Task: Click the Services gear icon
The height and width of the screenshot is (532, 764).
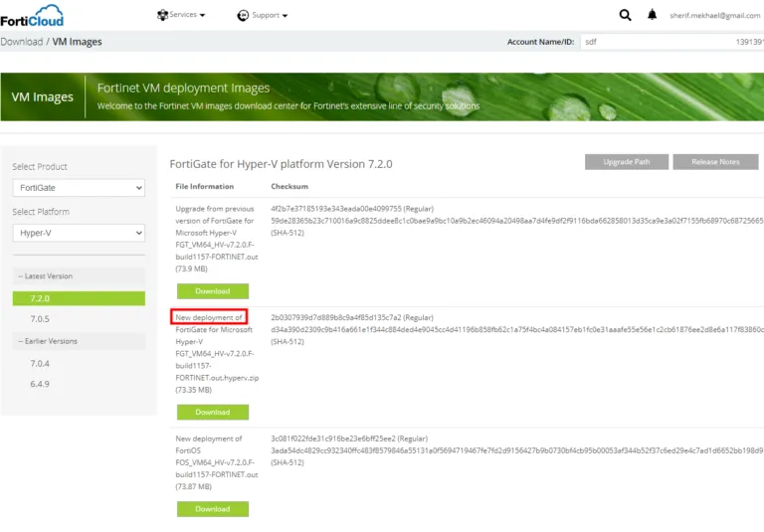Action: click(162, 15)
